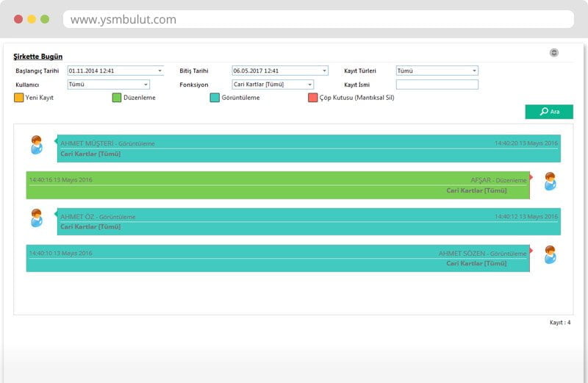Expand the Kayıt Türleri dropdown
588x383 pixels.
tap(474, 71)
